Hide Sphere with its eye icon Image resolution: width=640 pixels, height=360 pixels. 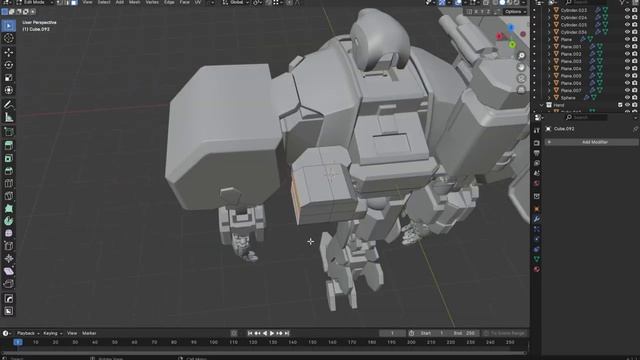click(x=627, y=98)
